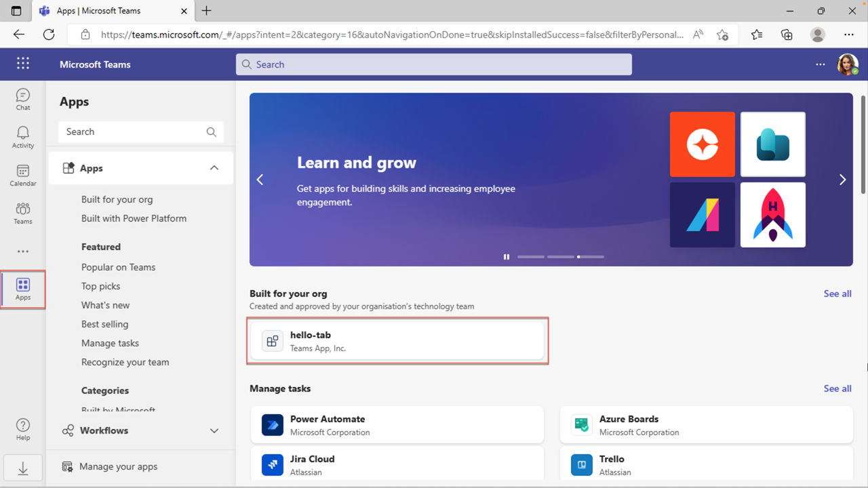Image resolution: width=868 pixels, height=488 pixels.
Task: Click the orange star app tile in banner
Action: point(703,144)
